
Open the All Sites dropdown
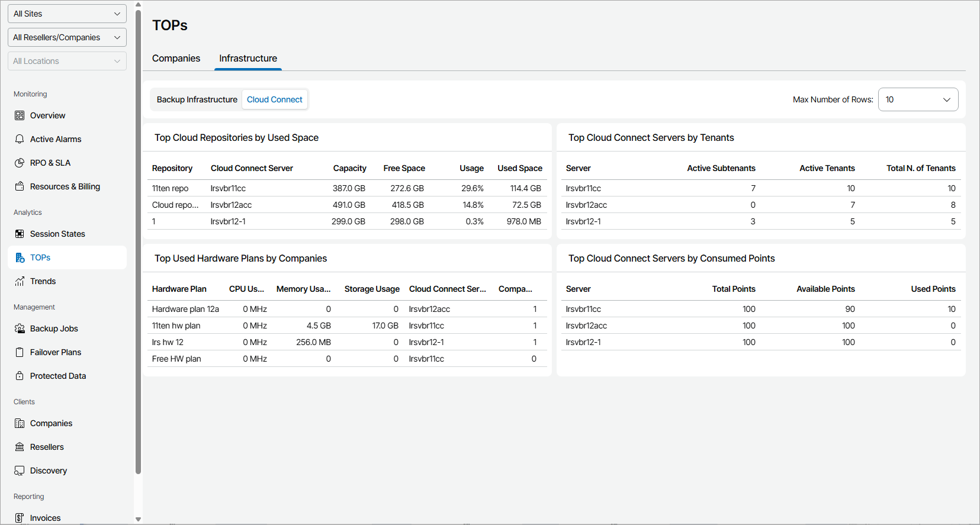(x=67, y=14)
